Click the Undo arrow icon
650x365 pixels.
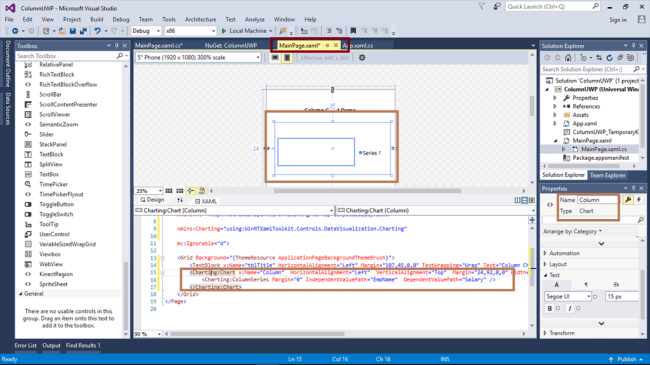(97, 31)
